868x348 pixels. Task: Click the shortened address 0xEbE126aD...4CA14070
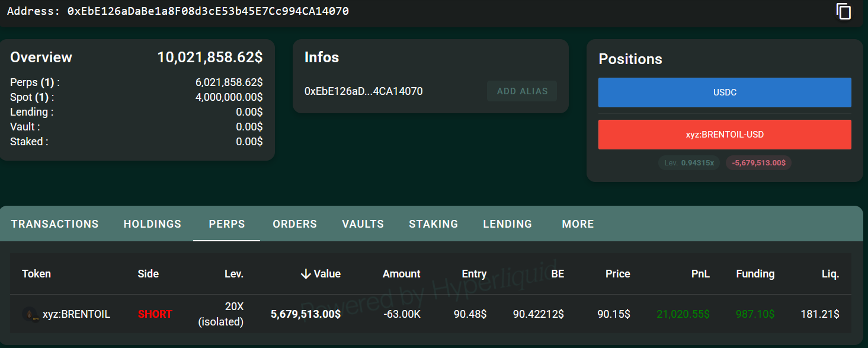click(363, 91)
